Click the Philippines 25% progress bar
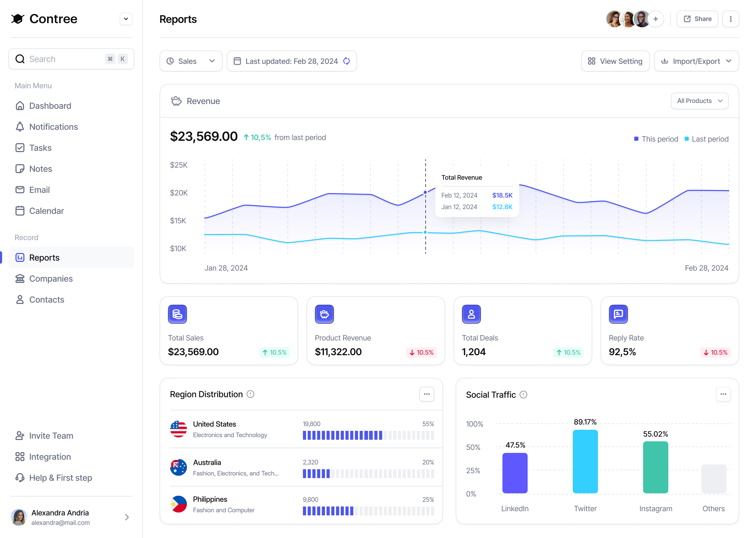Viewport: 756px width, 538px height. click(368, 511)
